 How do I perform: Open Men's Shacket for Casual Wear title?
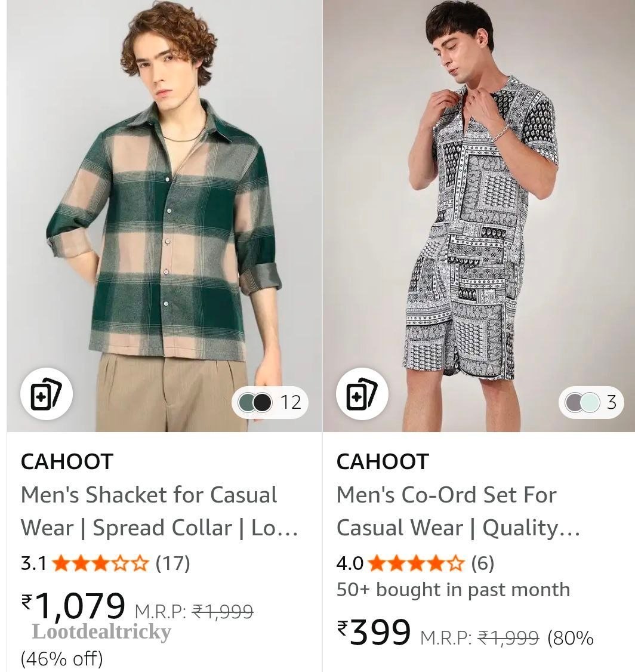(x=159, y=511)
